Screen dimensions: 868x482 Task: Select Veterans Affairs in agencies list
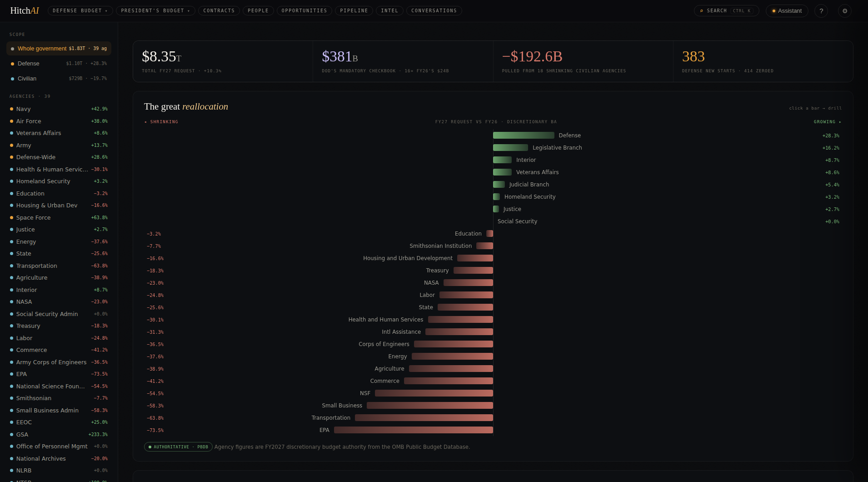coord(59,133)
